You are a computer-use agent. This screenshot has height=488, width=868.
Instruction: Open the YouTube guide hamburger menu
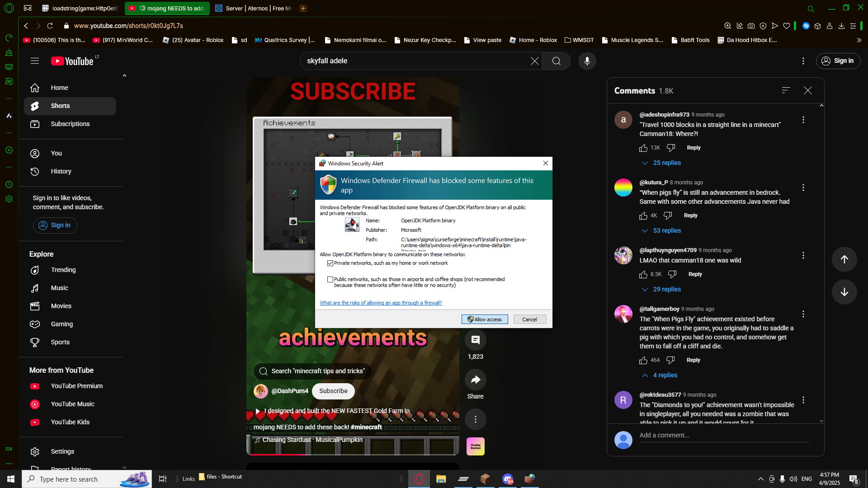pos(35,61)
